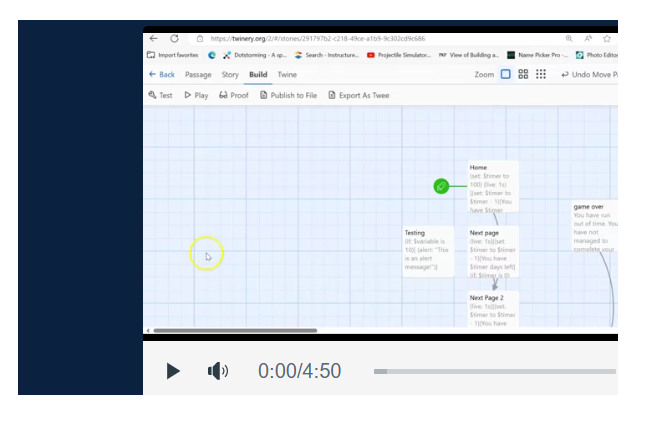Click Undo Move Passage button

(589, 74)
